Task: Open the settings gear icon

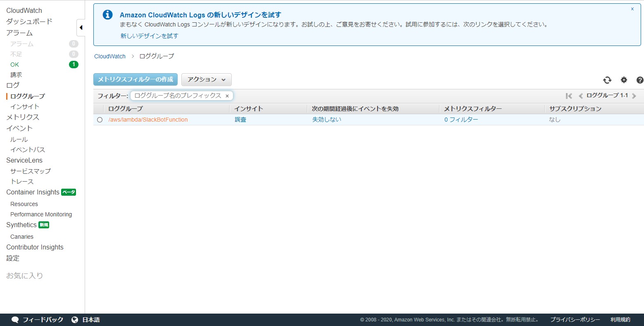Action: pyautogui.click(x=624, y=80)
